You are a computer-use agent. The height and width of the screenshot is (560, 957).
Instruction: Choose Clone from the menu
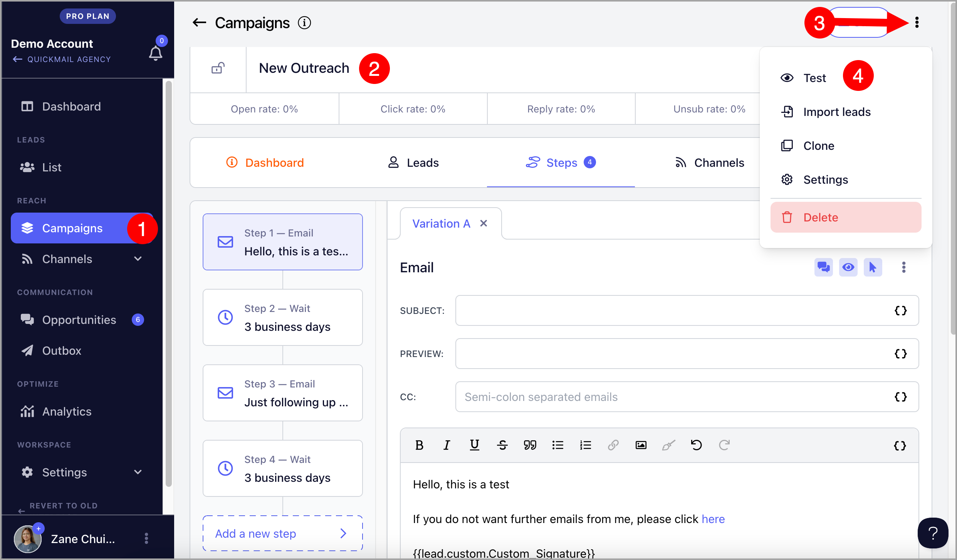click(846, 146)
